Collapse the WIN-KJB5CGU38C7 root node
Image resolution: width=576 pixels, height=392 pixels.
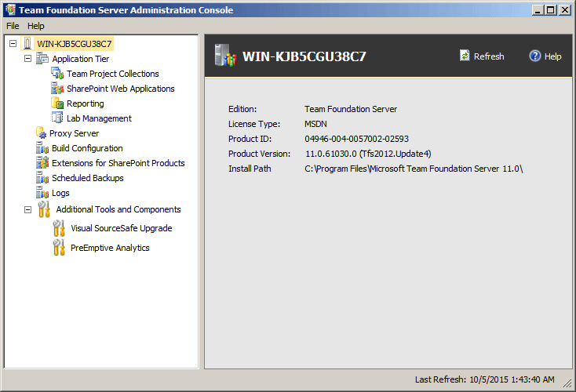tap(13, 44)
